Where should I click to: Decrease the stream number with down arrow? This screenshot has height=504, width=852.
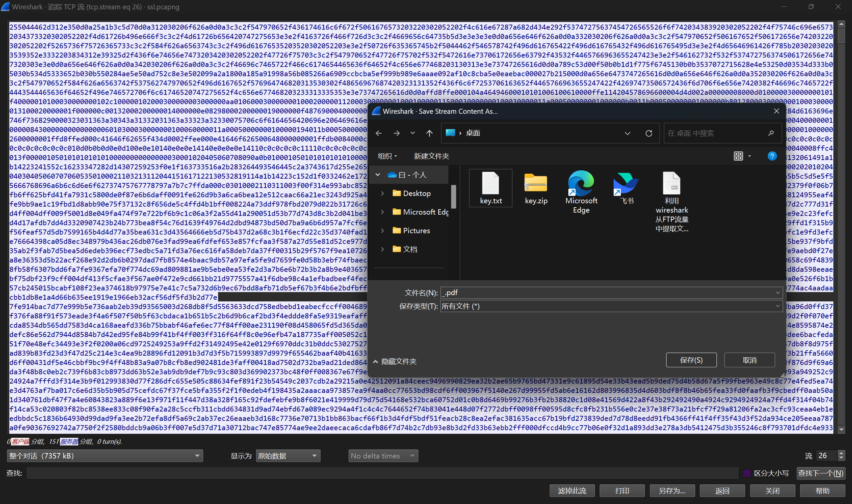click(841, 458)
